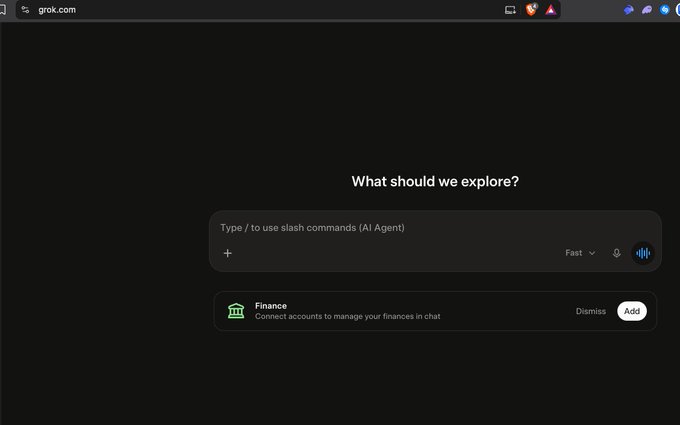Click the bookmark icon left of address bar
The image size is (680, 425).
(x=3, y=10)
